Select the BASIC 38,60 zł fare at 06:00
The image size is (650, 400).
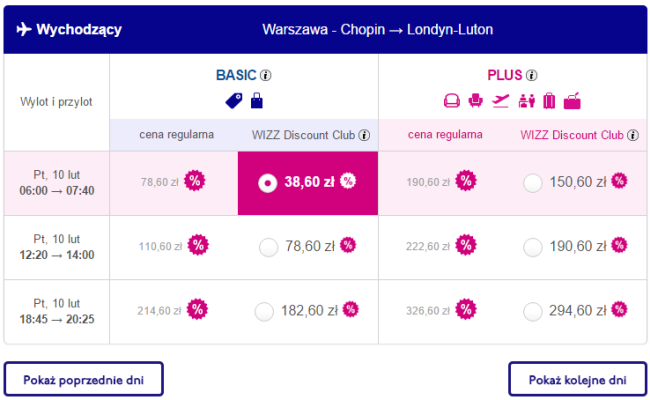click(x=267, y=183)
